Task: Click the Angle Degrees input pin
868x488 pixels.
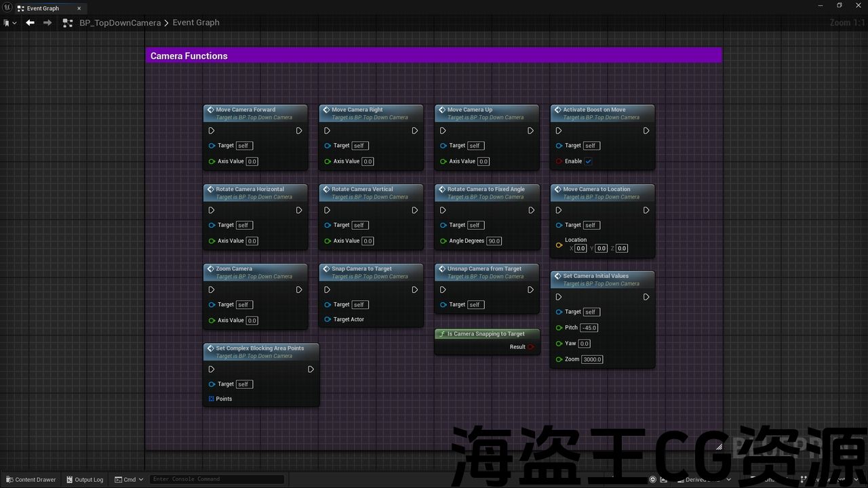Action: [x=443, y=241]
